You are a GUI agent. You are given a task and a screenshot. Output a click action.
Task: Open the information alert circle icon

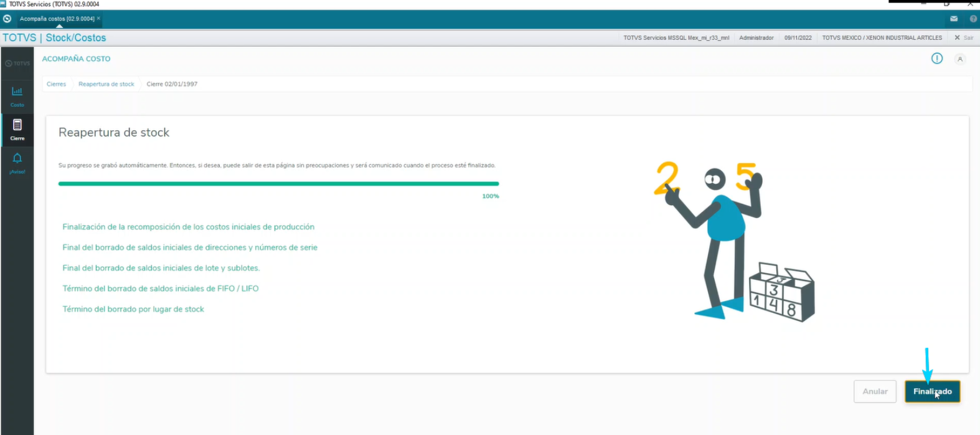937,59
